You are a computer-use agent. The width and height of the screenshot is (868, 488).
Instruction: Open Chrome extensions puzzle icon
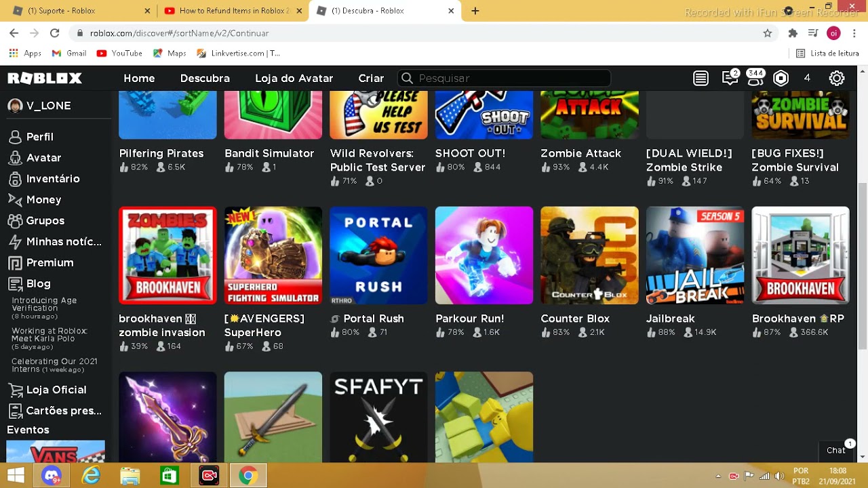coord(793,33)
